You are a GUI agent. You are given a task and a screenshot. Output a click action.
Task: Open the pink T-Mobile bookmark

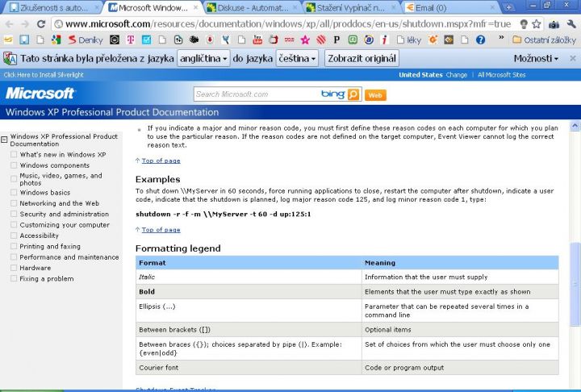pos(131,40)
